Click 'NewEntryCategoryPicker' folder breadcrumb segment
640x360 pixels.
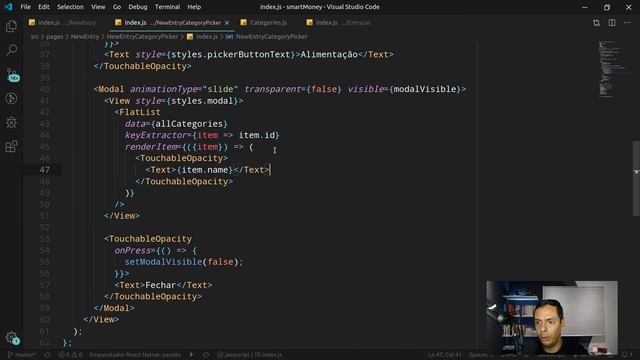coord(142,37)
